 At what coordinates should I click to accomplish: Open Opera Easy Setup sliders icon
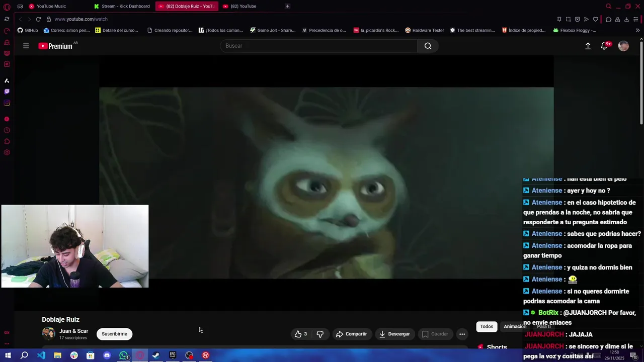636,19
